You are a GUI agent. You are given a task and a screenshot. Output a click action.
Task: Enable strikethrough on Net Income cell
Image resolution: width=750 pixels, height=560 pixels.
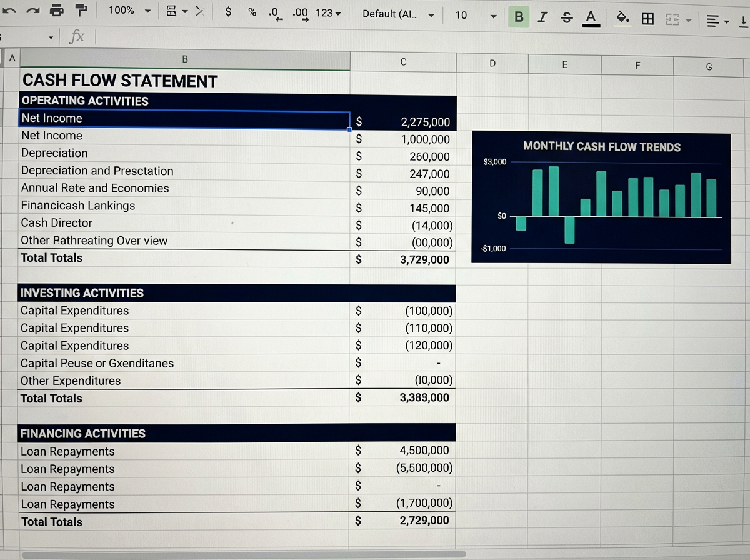pos(566,17)
